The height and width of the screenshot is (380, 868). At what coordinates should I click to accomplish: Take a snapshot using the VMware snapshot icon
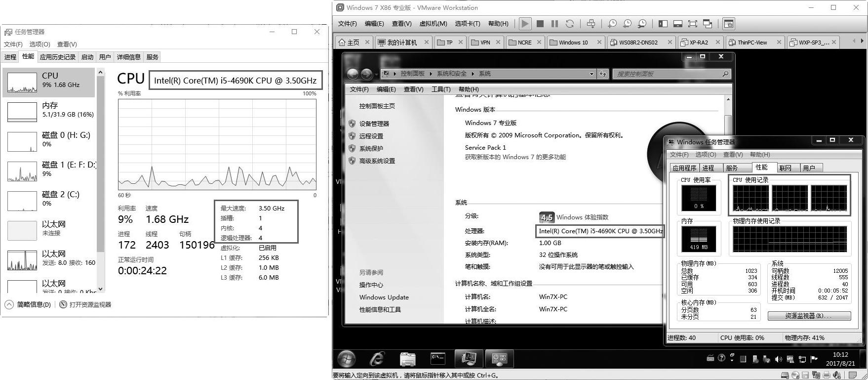click(x=612, y=24)
